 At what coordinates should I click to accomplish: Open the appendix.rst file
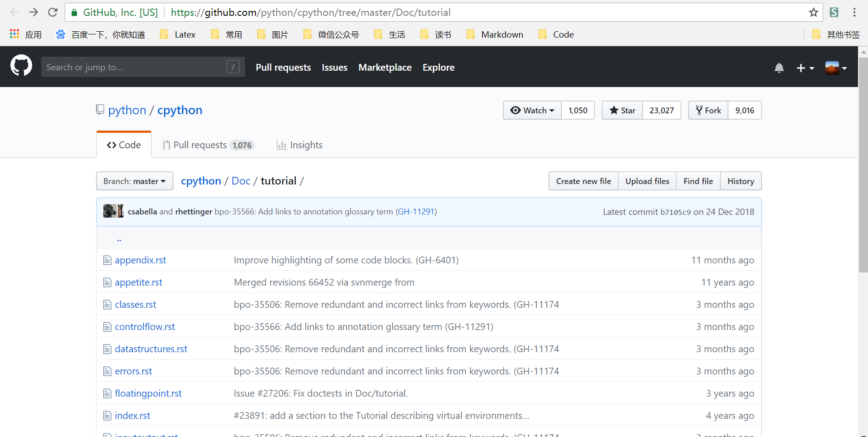point(140,260)
